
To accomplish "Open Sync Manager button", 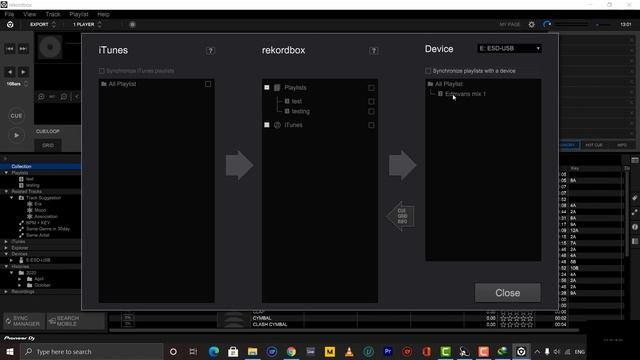I will point(23,321).
